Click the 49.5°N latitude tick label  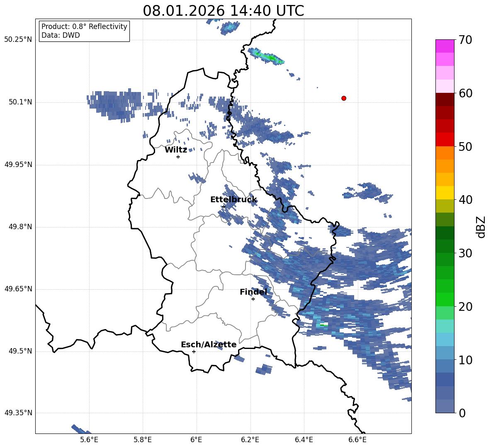(20, 351)
